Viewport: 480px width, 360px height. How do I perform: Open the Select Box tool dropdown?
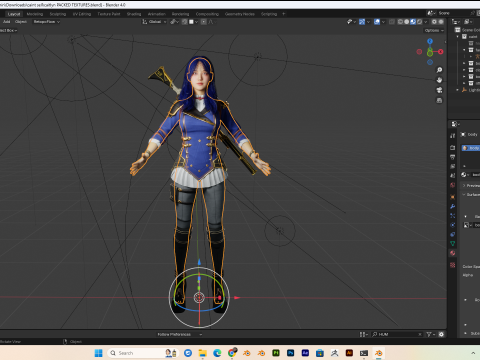coord(8,30)
